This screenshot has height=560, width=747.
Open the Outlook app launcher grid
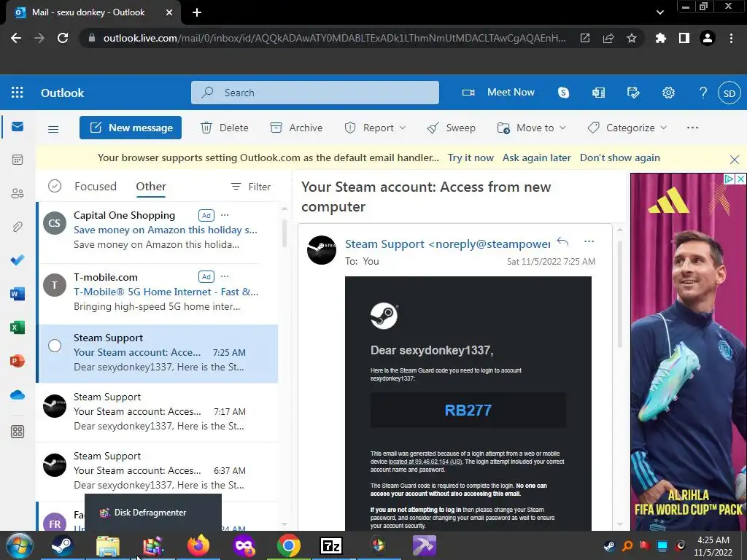[18, 93]
